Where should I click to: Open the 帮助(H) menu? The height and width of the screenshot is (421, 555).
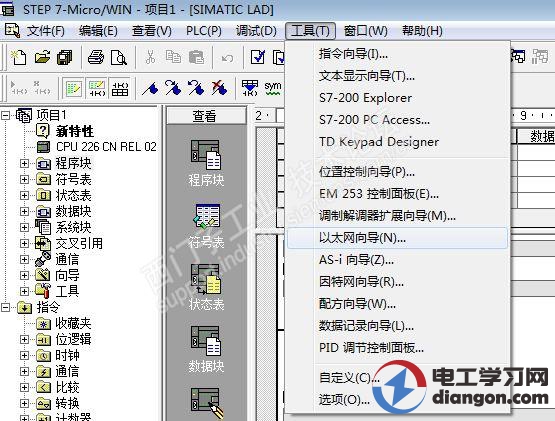coord(422,31)
